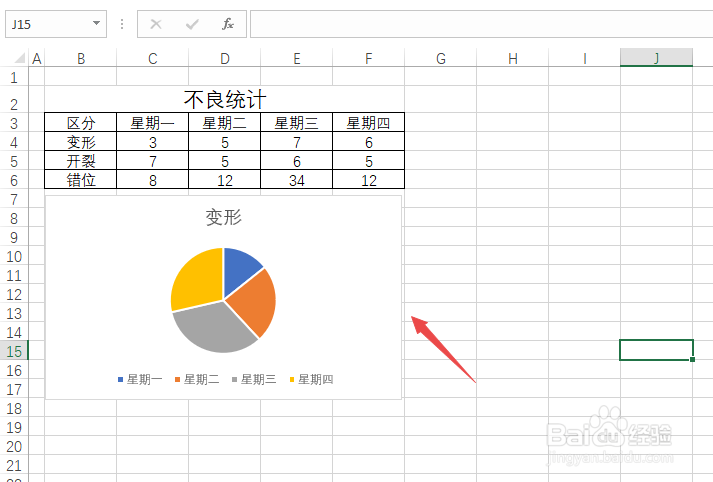713x482 pixels.
Task: Select row 6 header
Action: coord(14,180)
